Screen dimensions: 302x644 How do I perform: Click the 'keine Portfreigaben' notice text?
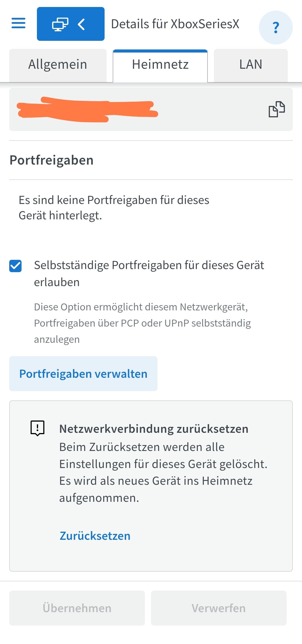(x=114, y=208)
